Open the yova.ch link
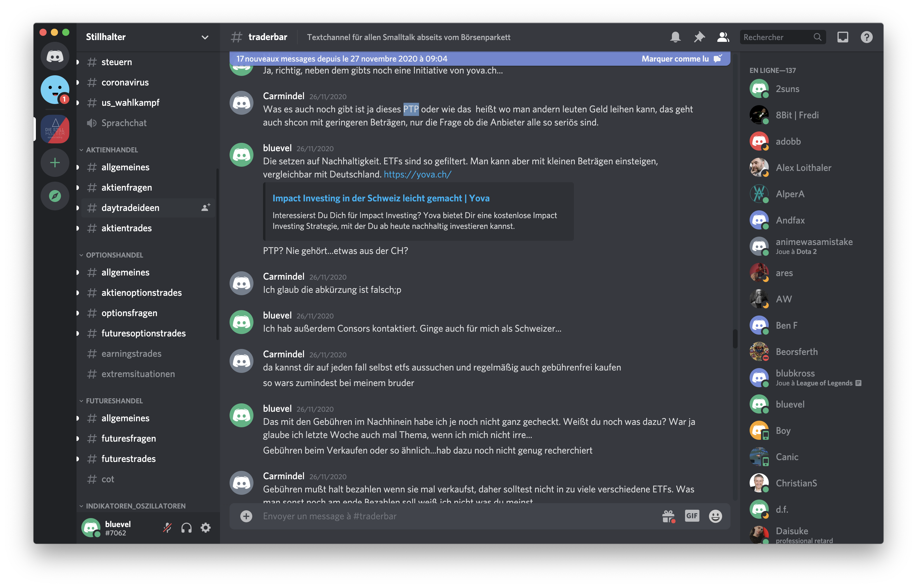 (418, 174)
